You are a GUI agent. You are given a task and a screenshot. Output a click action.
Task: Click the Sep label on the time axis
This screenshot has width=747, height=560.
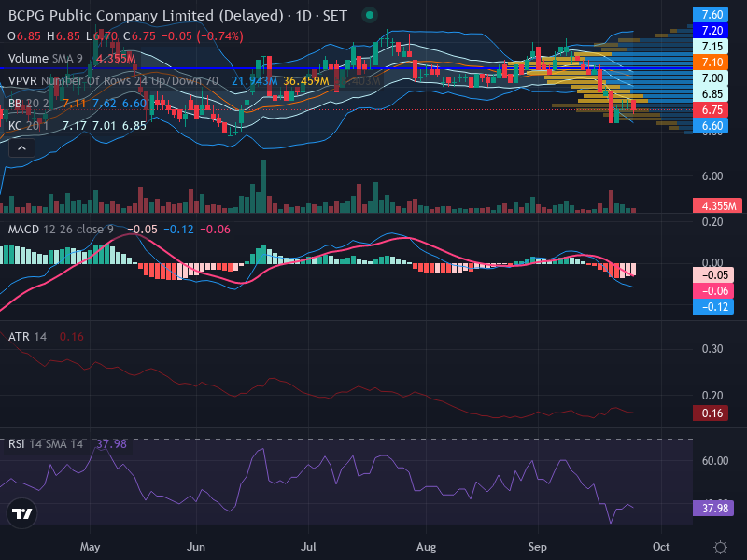[x=538, y=547]
